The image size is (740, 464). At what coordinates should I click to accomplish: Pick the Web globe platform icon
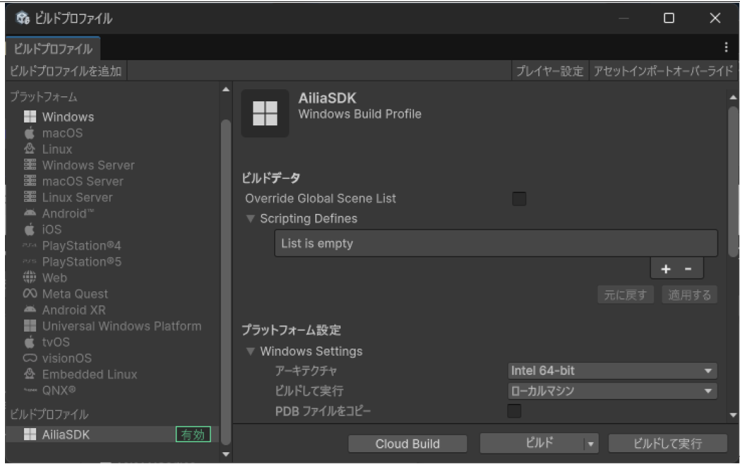(30, 278)
